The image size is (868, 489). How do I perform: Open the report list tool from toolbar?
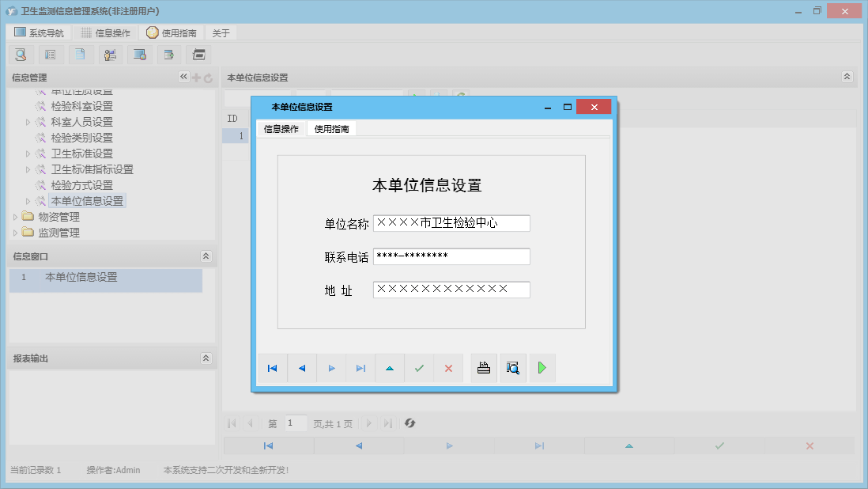click(51, 55)
